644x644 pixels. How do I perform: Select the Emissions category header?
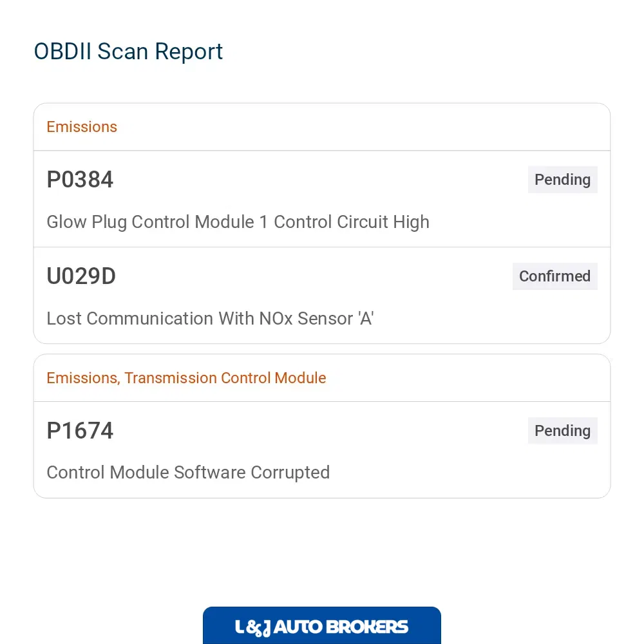tap(82, 127)
